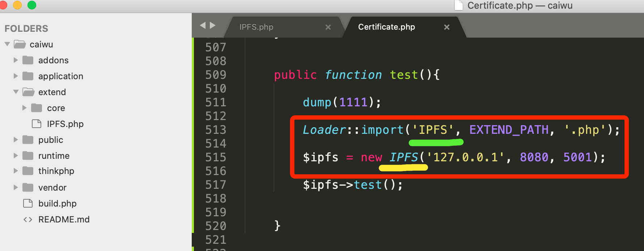Click the yellow minimize window button
The width and height of the screenshot is (644, 251).
(x=17, y=5)
